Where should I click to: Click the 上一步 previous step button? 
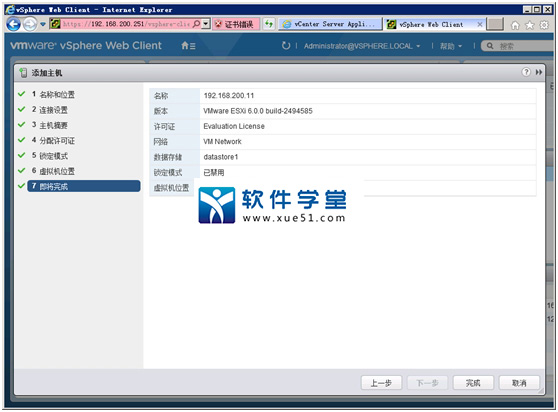click(x=381, y=383)
